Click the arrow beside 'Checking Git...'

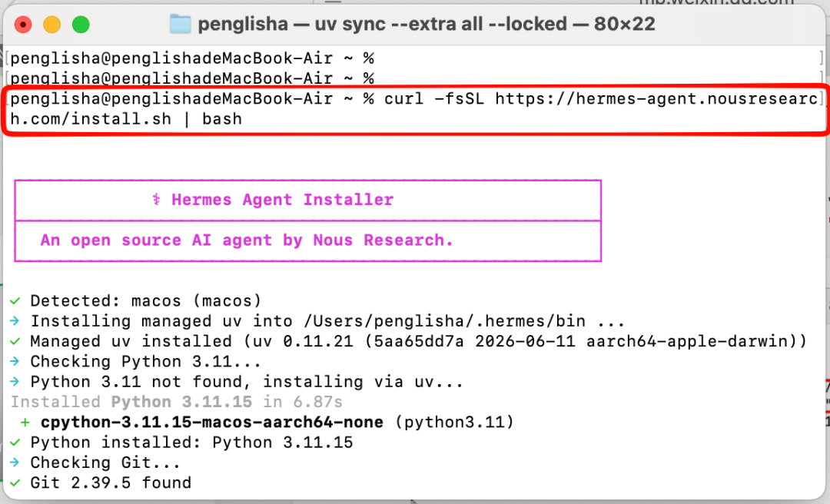[x=15, y=463]
